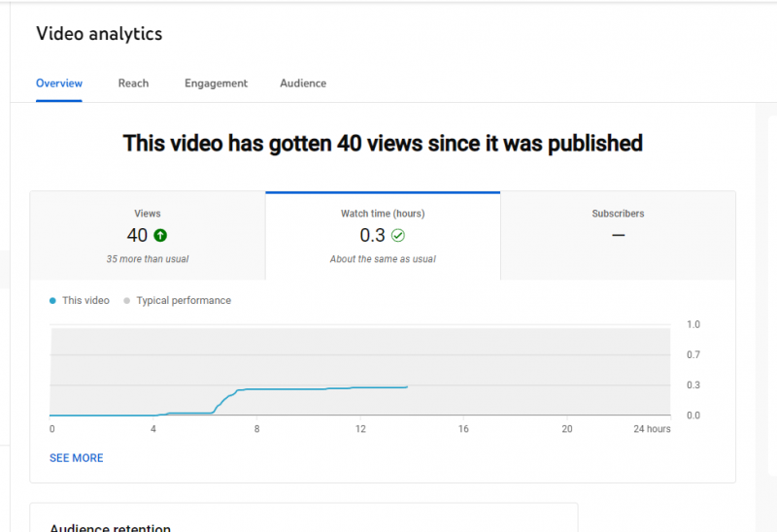This screenshot has width=777, height=532.
Task: Open the Reach tab
Action: coord(133,83)
